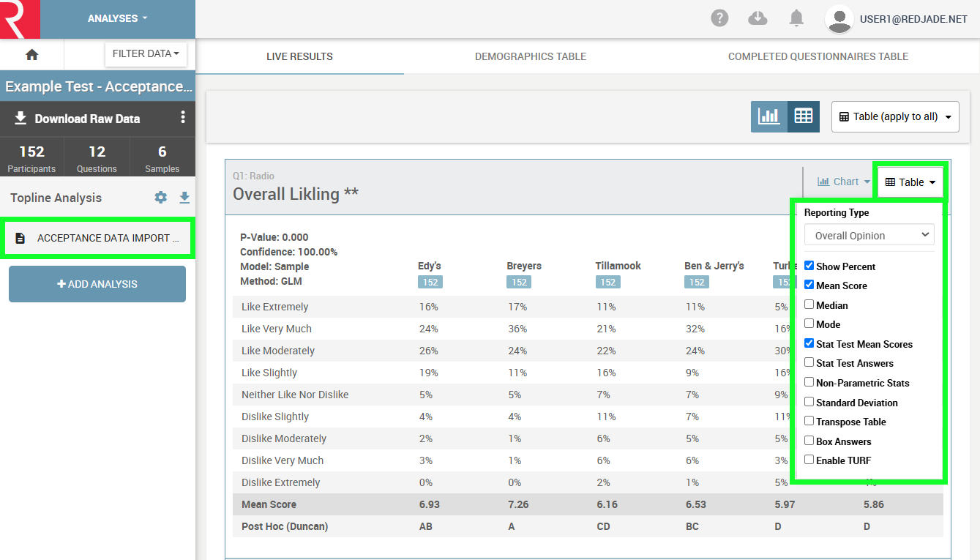
Task: Open Reporting Type Overall Opinion select
Action: (869, 235)
